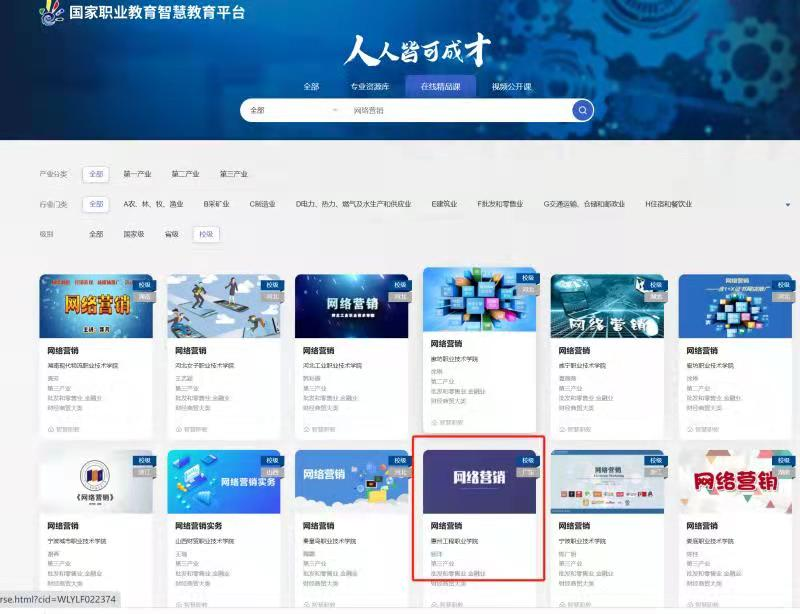Open the 网络营销实务 course title
800x614 pixels.
(198, 526)
